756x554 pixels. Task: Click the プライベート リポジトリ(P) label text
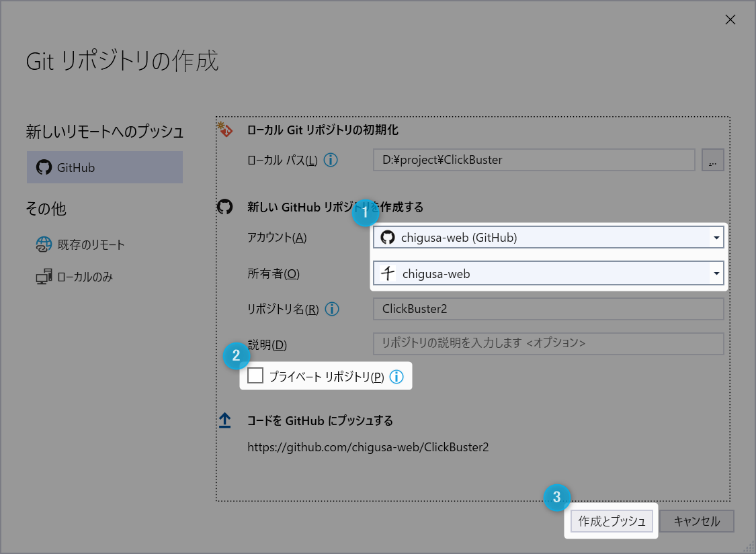(x=327, y=377)
